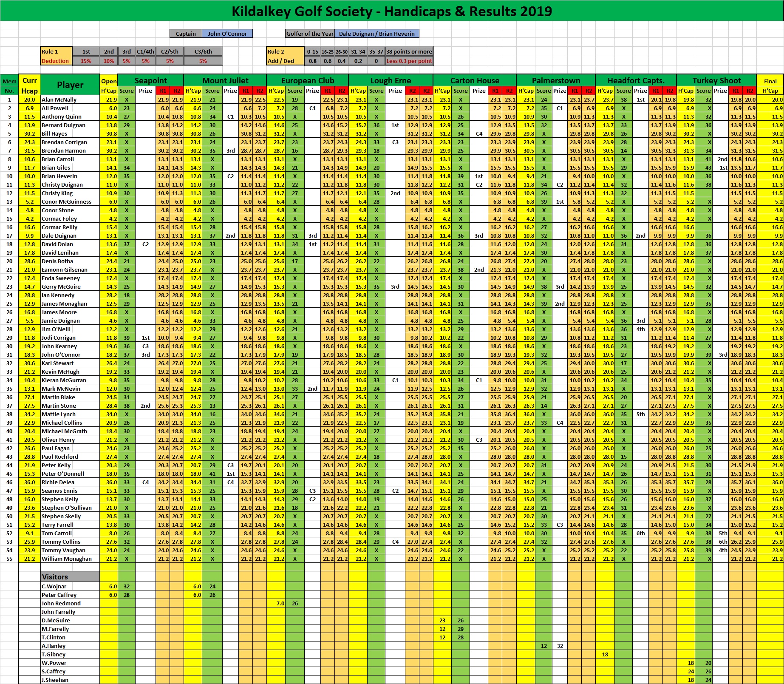Click player 'Ali Powell'
This screenshot has width=784, height=684.
(70, 108)
